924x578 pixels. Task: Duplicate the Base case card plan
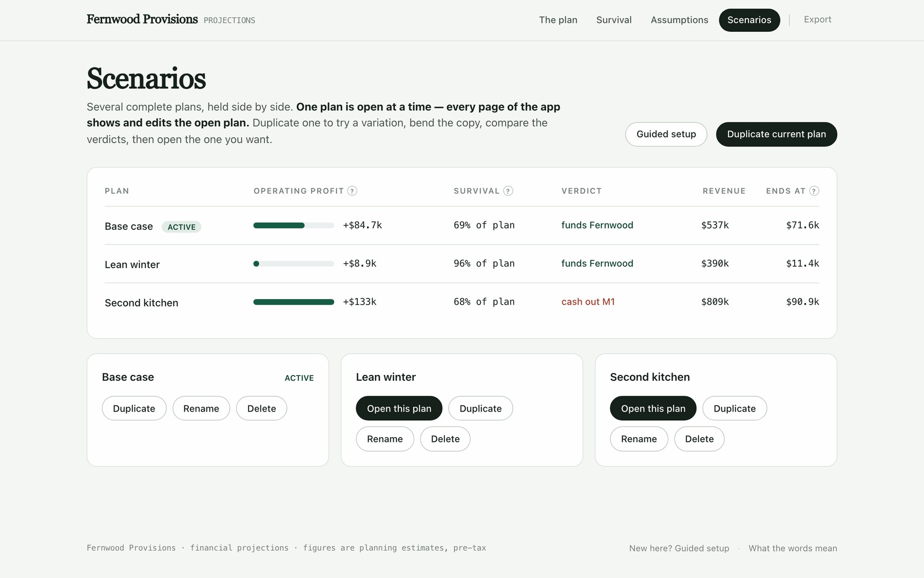[x=134, y=408]
